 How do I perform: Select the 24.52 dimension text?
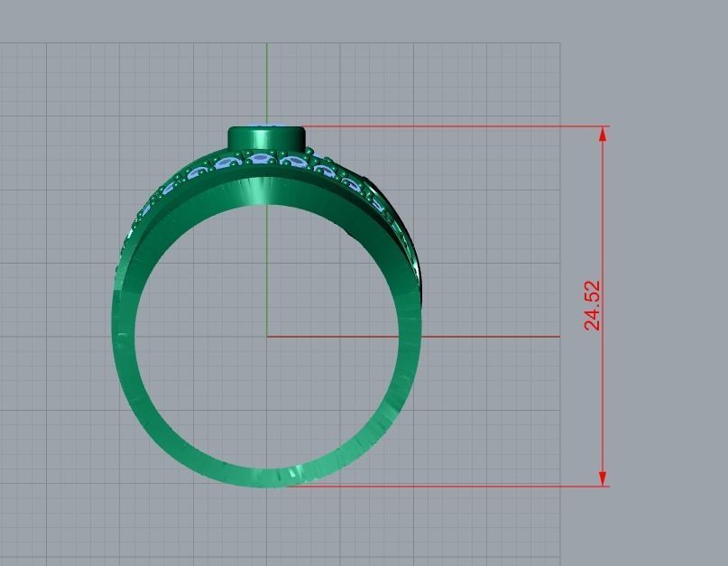point(593,306)
